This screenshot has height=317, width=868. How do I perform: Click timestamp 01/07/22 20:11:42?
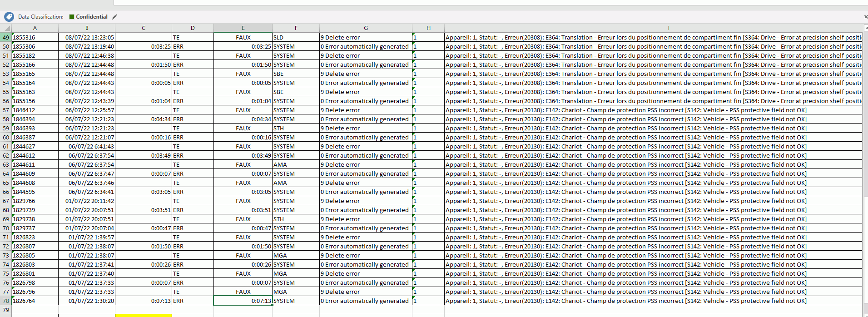pos(87,201)
